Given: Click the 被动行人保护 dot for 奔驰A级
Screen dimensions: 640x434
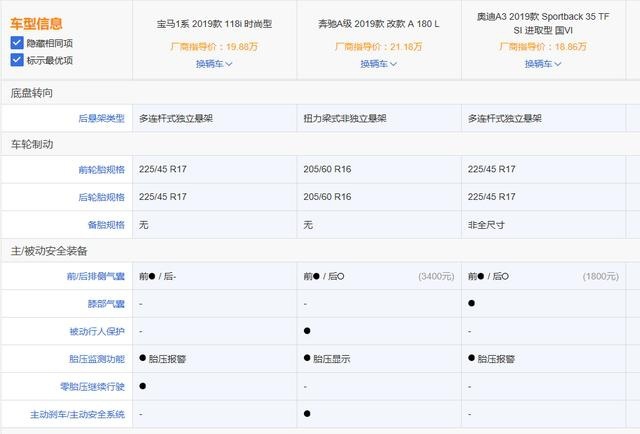Looking at the screenshot, I should click(307, 331).
